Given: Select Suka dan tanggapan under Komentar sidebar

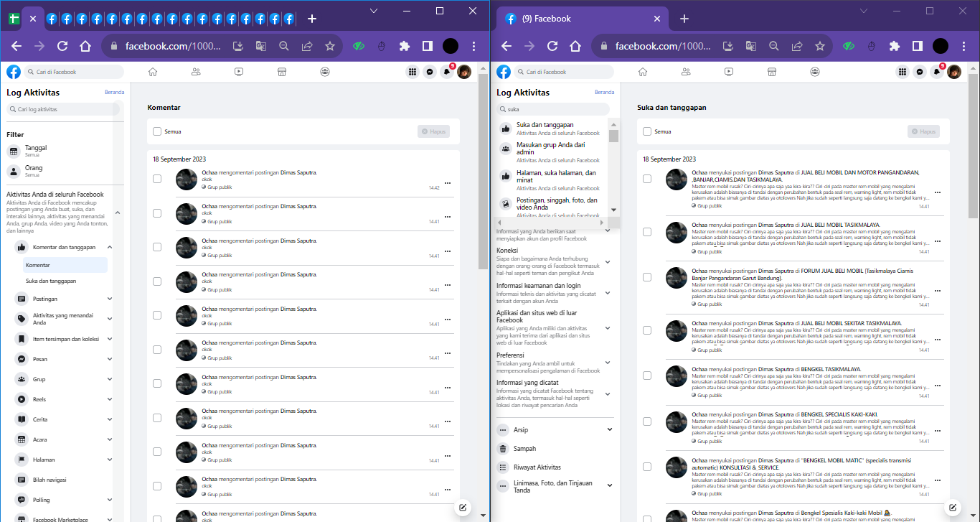Looking at the screenshot, I should [65, 281].
